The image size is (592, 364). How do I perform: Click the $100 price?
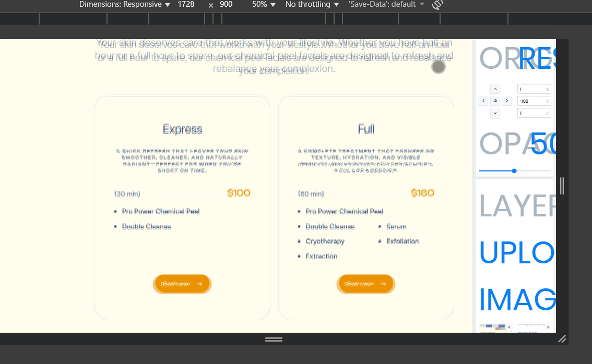(239, 193)
